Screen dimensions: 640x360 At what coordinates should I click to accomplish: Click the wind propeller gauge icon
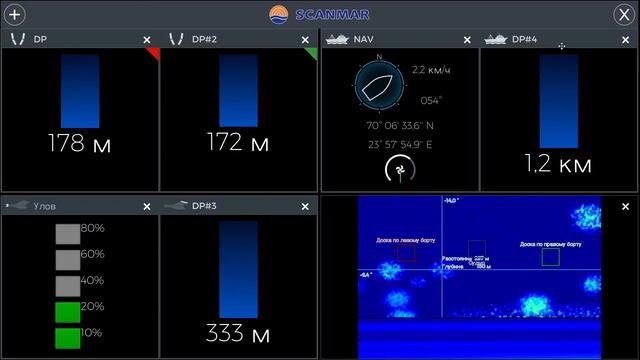(x=400, y=169)
